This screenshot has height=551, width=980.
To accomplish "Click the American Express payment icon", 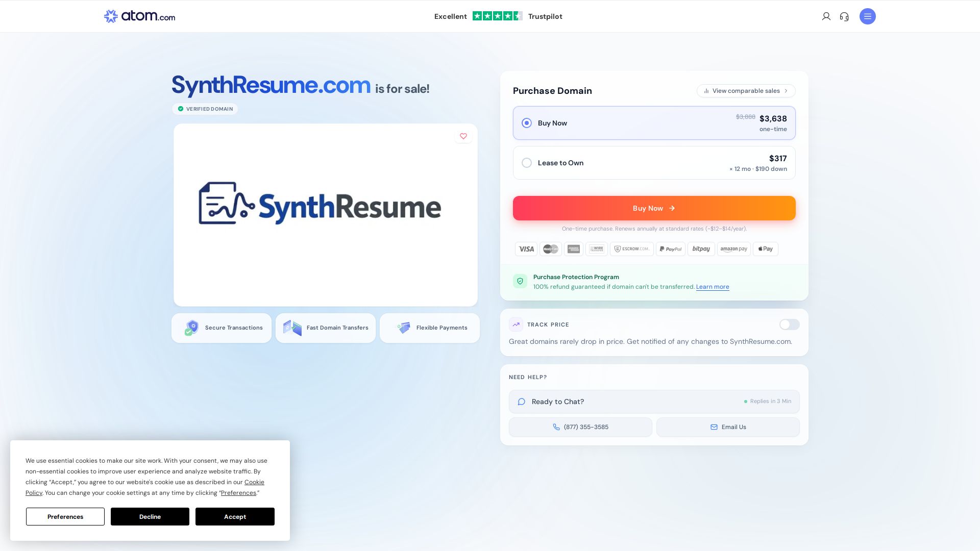I will pyautogui.click(x=574, y=249).
